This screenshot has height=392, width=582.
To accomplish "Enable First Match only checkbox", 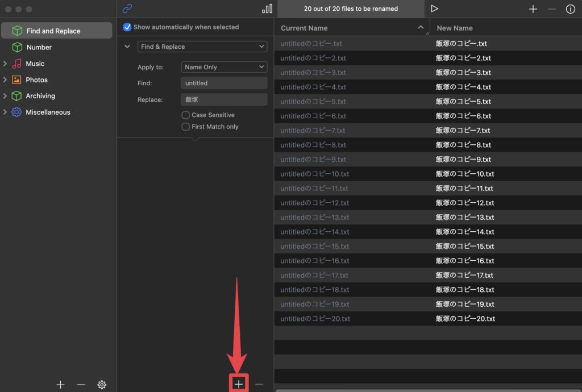I will coord(185,127).
